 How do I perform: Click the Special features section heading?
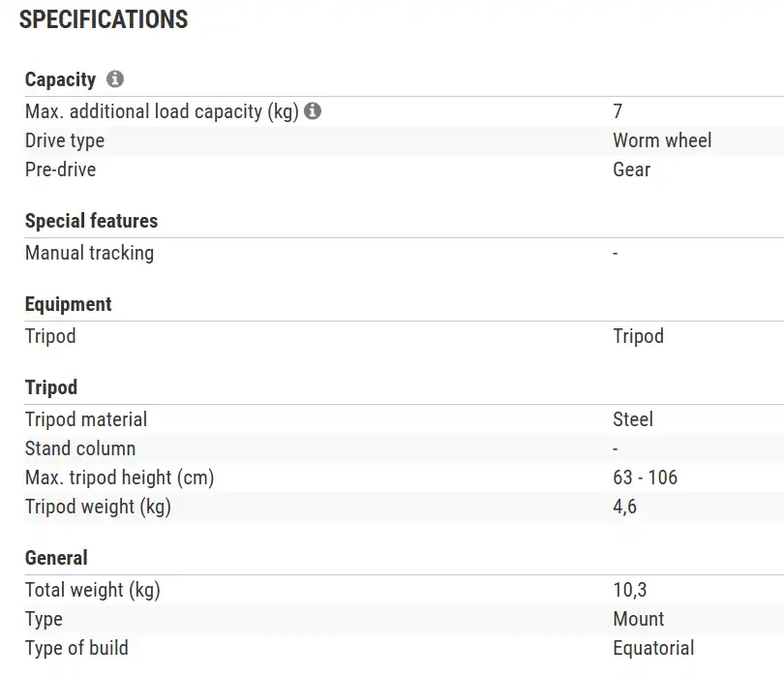click(x=91, y=221)
